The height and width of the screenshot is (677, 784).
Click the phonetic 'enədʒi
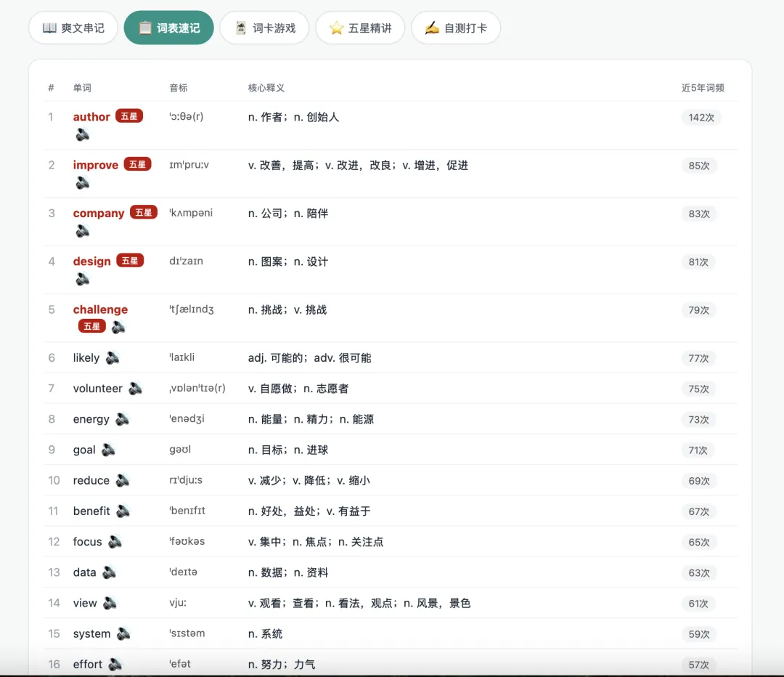coord(187,419)
